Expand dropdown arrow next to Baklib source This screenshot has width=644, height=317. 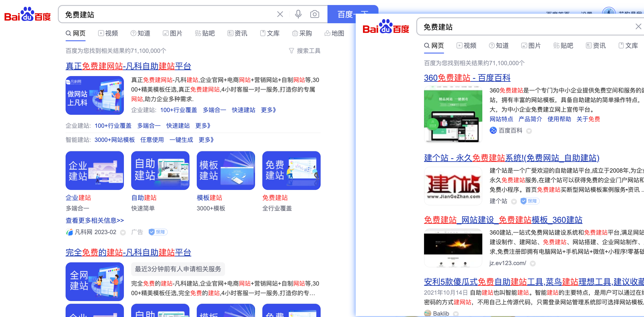pyautogui.click(x=456, y=314)
